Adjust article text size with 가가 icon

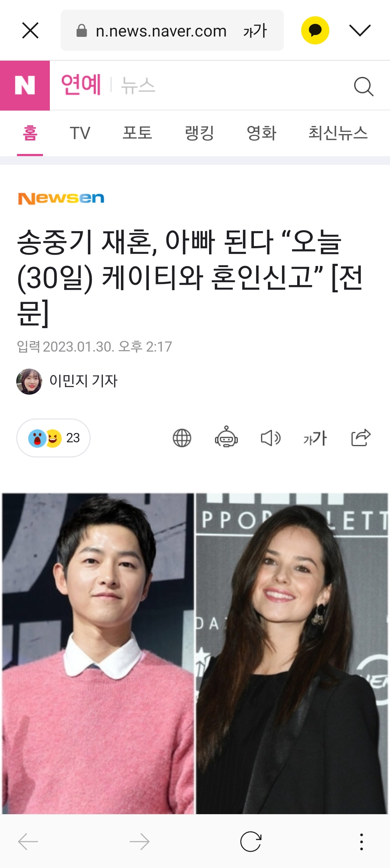click(x=315, y=438)
